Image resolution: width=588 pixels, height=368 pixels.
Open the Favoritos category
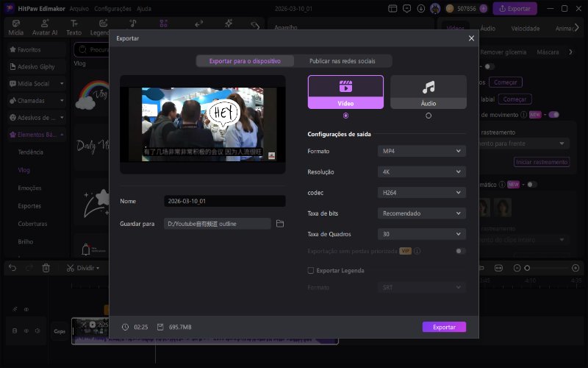pyautogui.click(x=36, y=49)
